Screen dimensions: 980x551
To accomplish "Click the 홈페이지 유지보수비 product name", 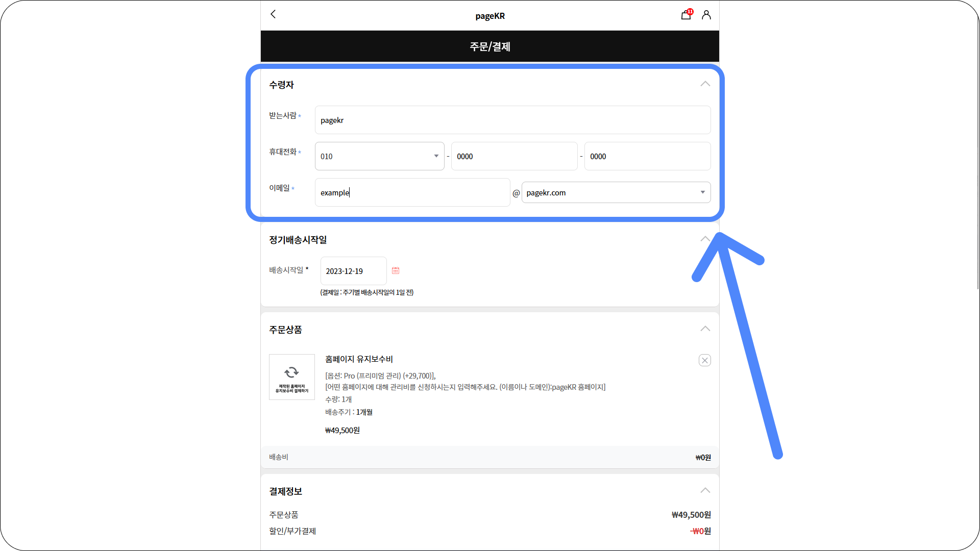I will [359, 359].
